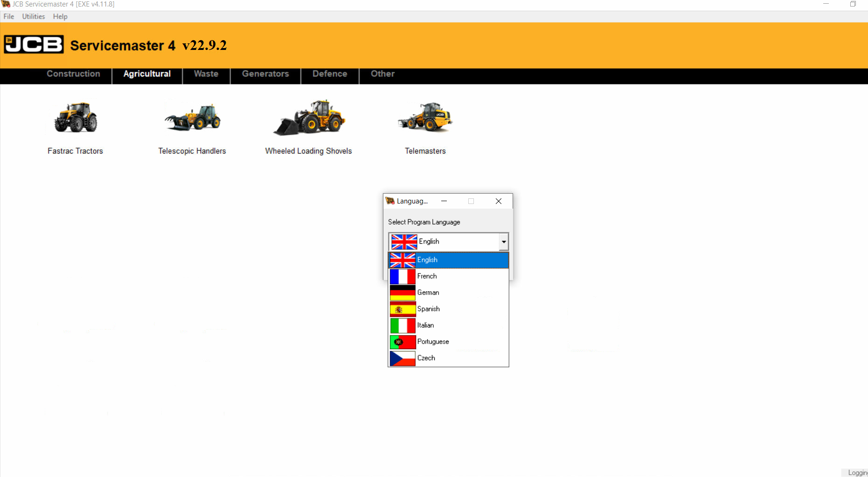Open the Fastrac Tractors machine icon
868x477 pixels.
[x=76, y=118]
